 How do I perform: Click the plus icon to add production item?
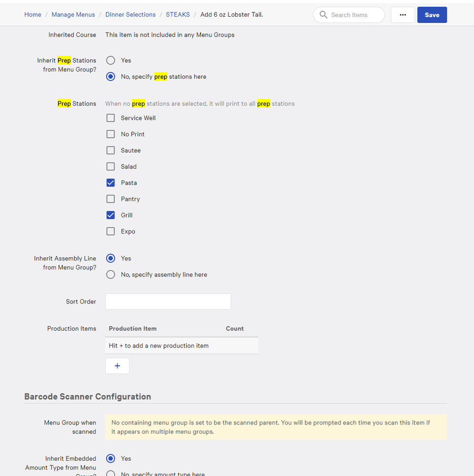tap(117, 366)
